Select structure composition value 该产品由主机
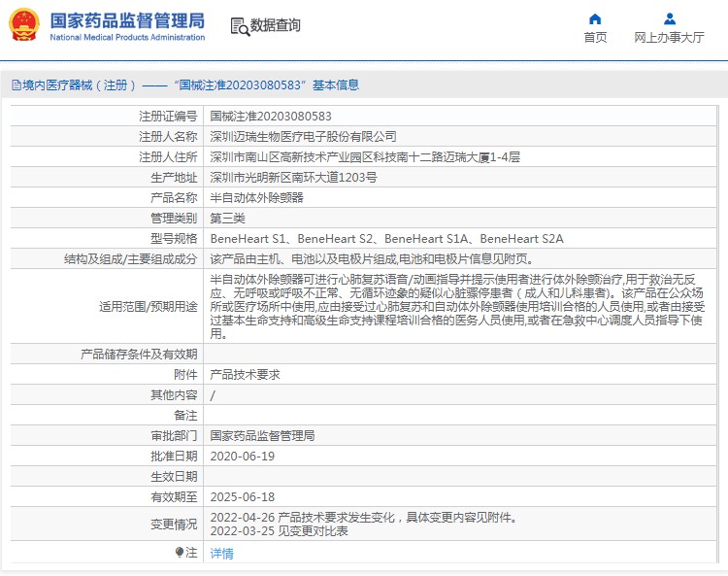The width and height of the screenshot is (728, 576). pos(372,259)
